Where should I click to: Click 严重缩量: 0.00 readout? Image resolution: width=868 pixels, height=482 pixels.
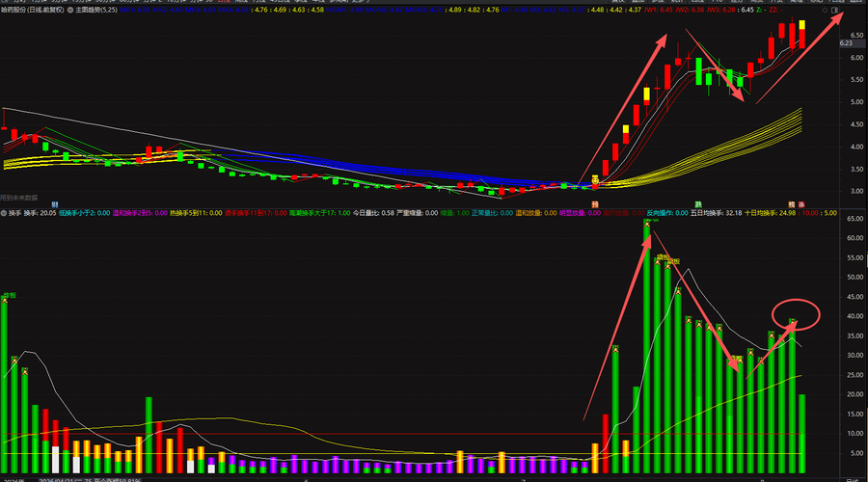[417, 213]
